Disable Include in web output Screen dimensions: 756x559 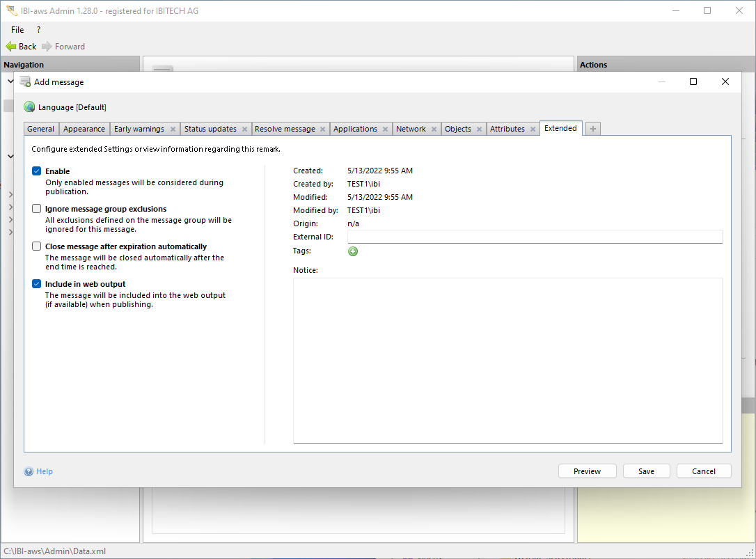(37, 284)
